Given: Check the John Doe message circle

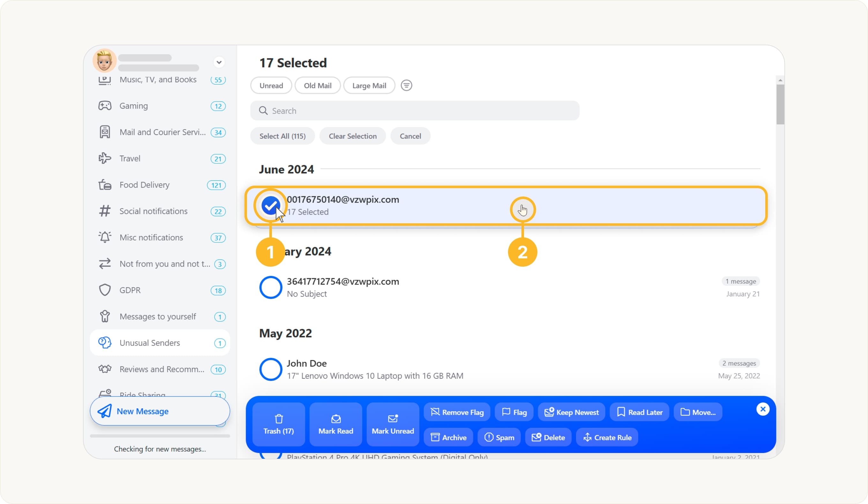Looking at the screenshot, I should tap(270, 369).
